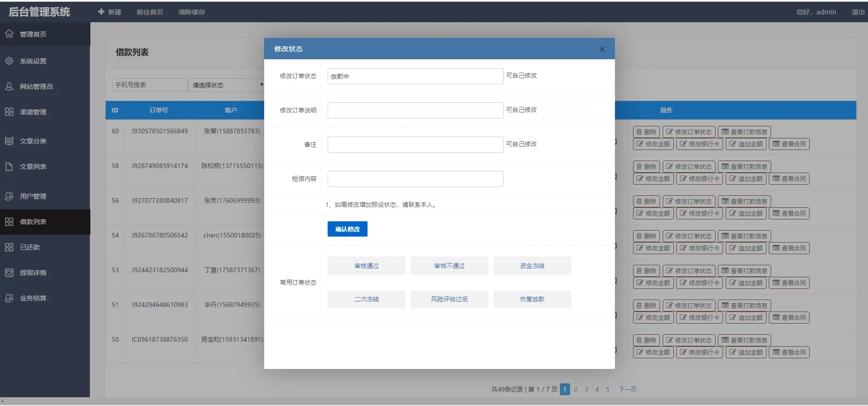Choose the 审核通过 preset status
Screen dimensions: 868x406
[366, 266]
